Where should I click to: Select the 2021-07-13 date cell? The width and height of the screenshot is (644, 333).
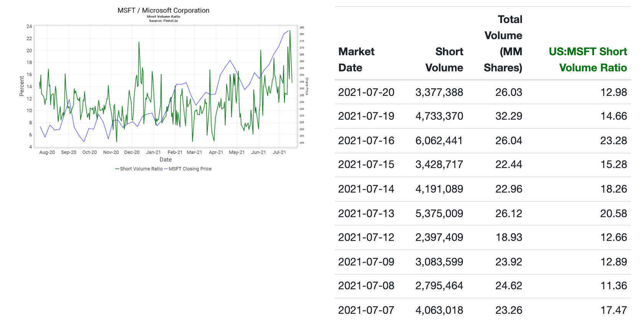click(366, 213)
